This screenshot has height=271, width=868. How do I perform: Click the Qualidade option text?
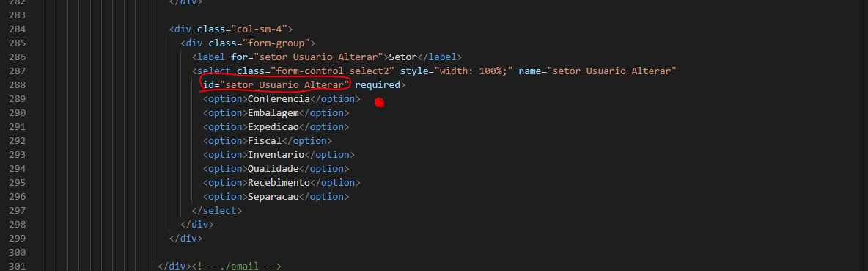(273, 168)
